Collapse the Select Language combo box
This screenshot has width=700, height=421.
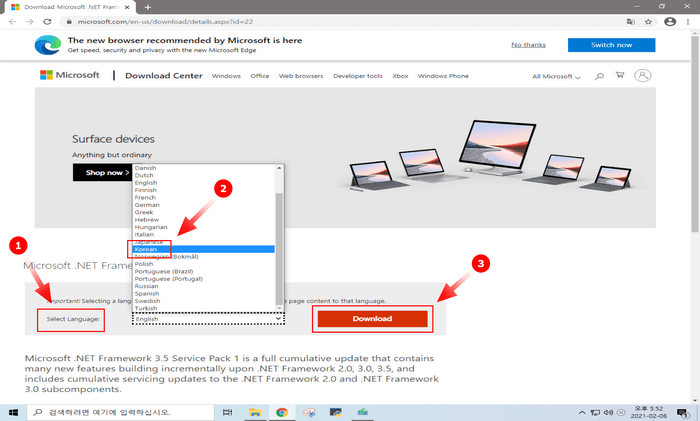pyautogui.click(x=208, y=319)
